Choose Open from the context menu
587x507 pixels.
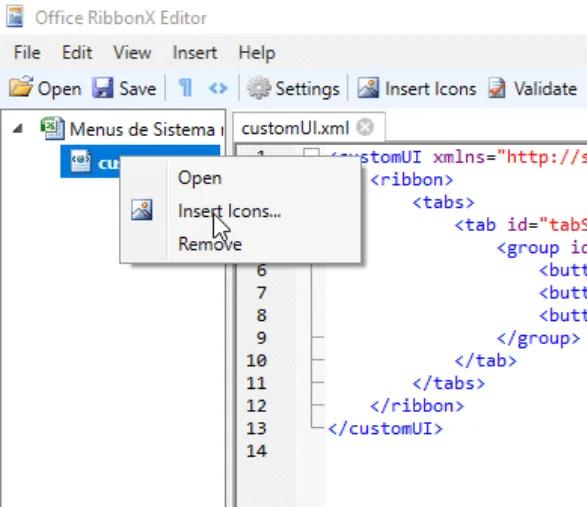(200, 178)
